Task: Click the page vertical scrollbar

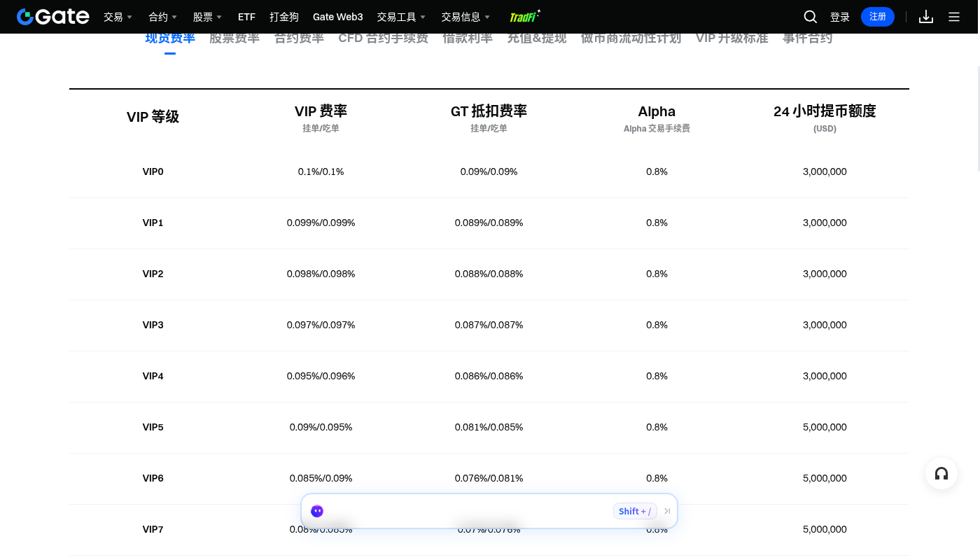Action: tap(979, 119)
